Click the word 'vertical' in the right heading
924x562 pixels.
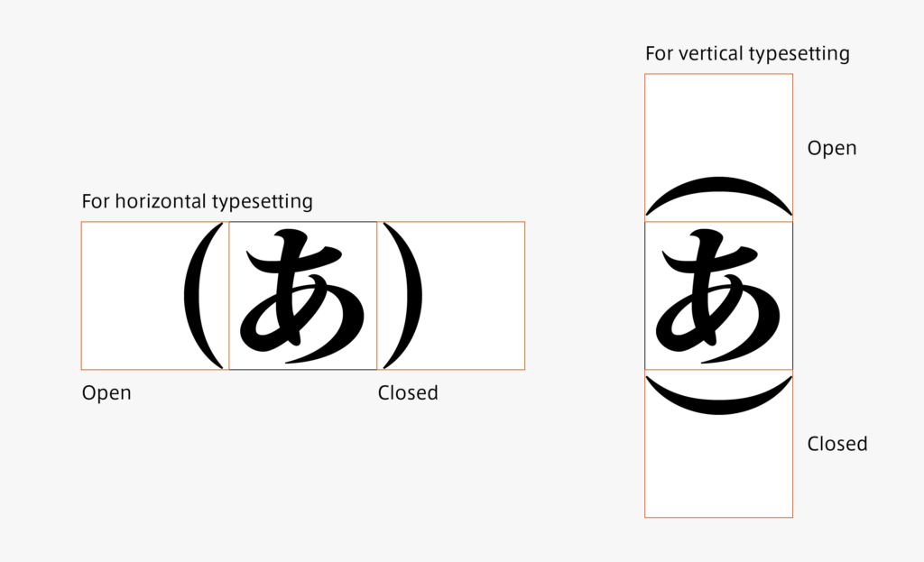coord(711,53)
